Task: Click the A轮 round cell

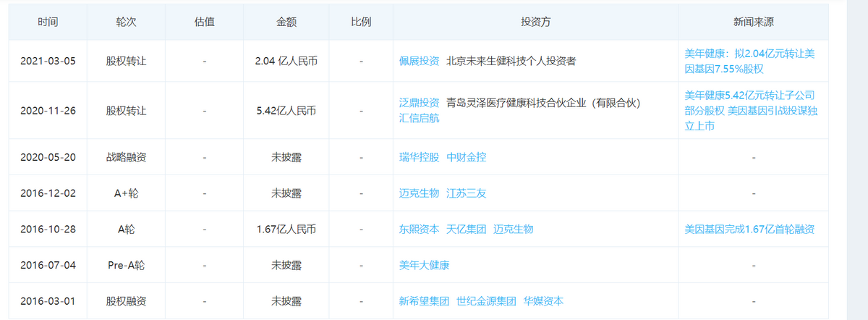Action: pos(127,229)
